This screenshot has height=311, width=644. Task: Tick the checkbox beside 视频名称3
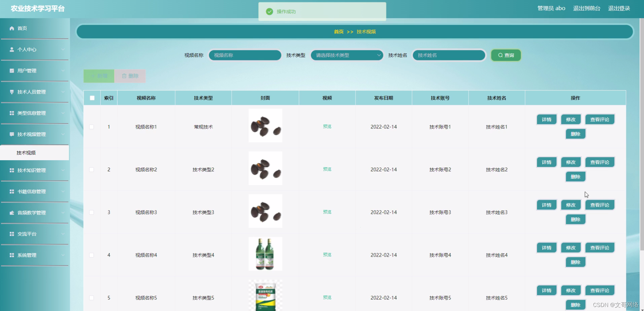click(92, 212)
